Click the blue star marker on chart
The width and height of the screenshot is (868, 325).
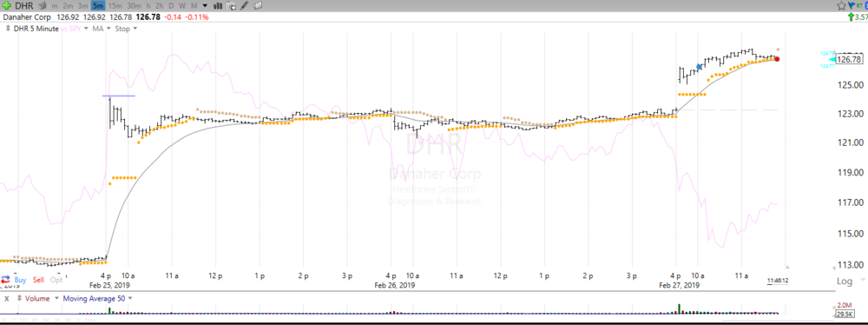[x=699, y=66]
